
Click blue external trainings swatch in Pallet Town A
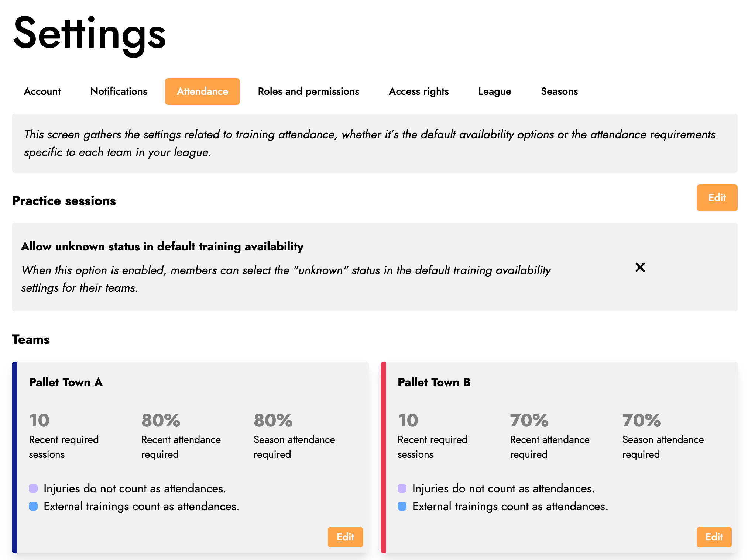pos(33,506)
